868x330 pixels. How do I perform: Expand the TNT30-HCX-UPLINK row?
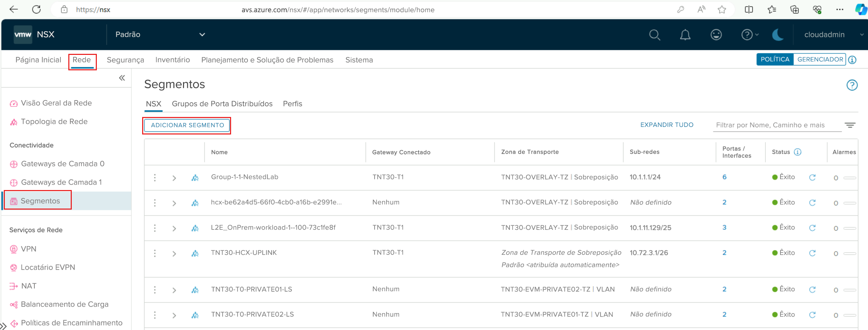(x=174, y=254)
